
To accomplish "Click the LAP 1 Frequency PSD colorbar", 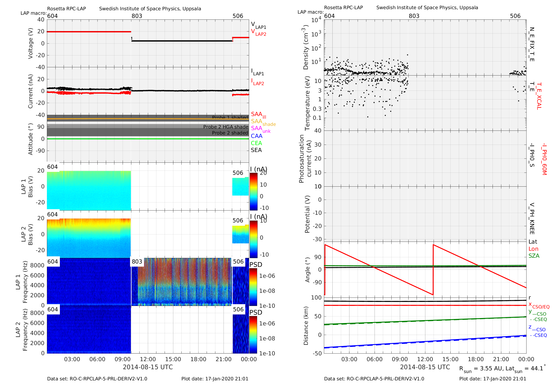I will tap(253, 287).
